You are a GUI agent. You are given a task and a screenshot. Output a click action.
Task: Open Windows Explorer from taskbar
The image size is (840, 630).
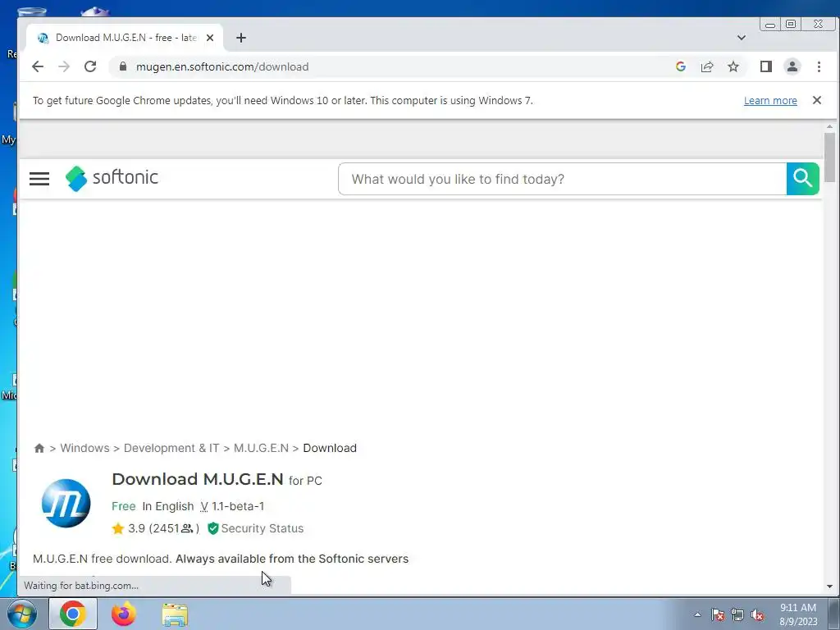tap(175, 614)
